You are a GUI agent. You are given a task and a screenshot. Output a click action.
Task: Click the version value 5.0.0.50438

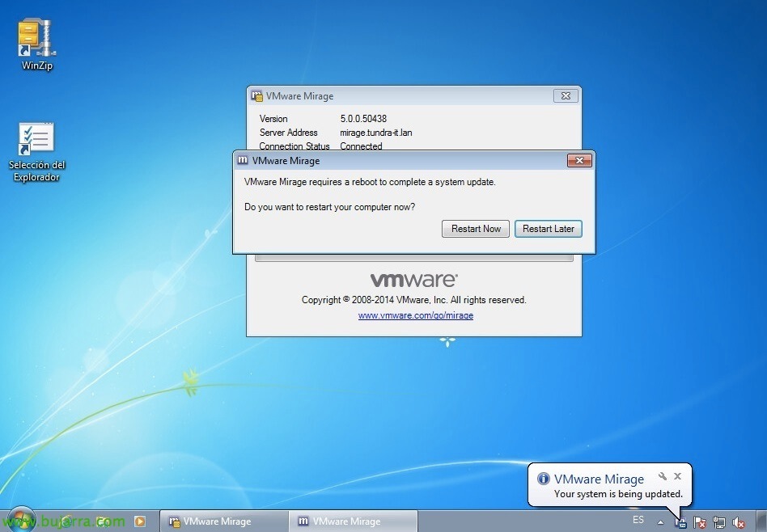tap(363, 119)
